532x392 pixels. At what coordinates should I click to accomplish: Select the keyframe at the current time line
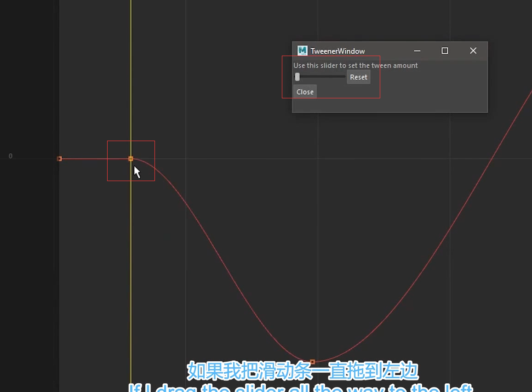coord(131,159)
